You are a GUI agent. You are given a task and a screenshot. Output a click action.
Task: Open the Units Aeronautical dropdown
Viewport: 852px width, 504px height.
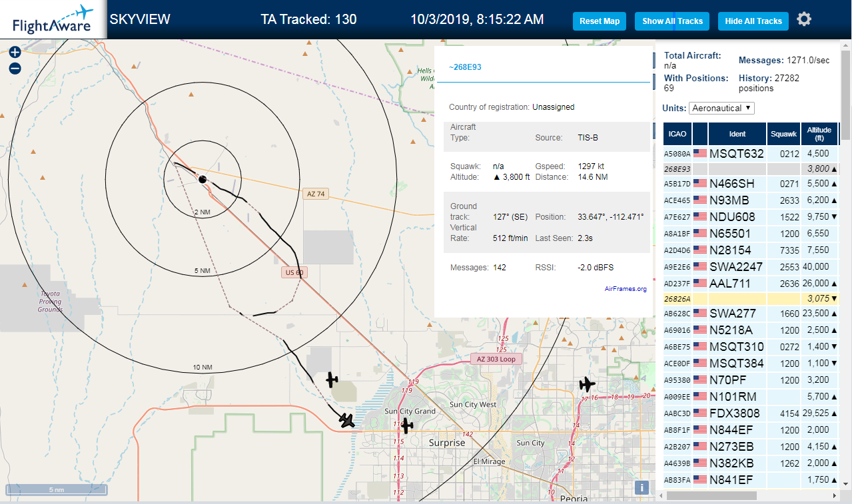(x=721, y=108)
